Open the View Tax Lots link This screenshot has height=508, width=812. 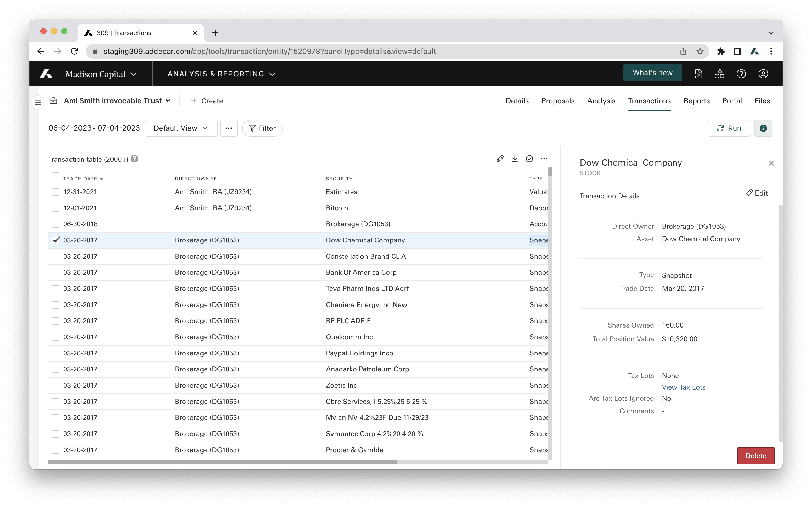[683, 387]
